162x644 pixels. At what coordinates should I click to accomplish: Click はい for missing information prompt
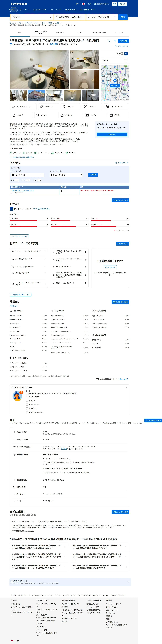click(121, 379)
